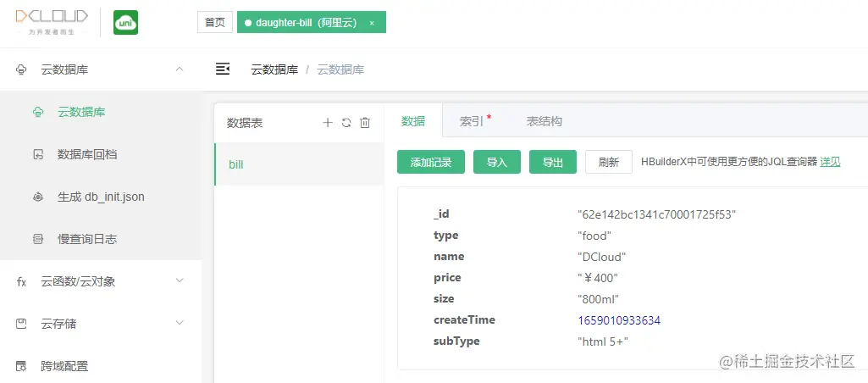Open the 详见 link

tap(831, 162)
